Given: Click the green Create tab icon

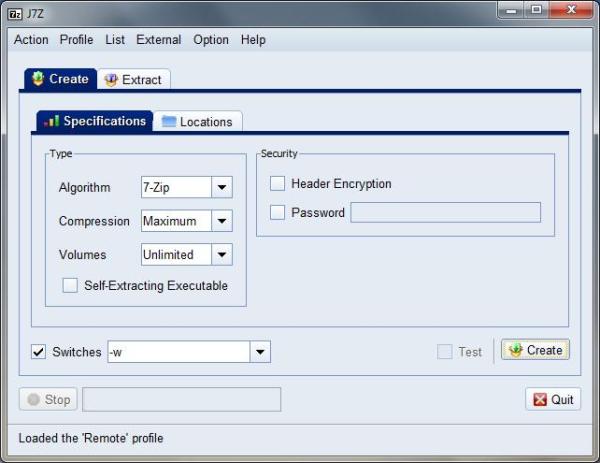Looking at the screenshot, I should (x=38, y=78).
